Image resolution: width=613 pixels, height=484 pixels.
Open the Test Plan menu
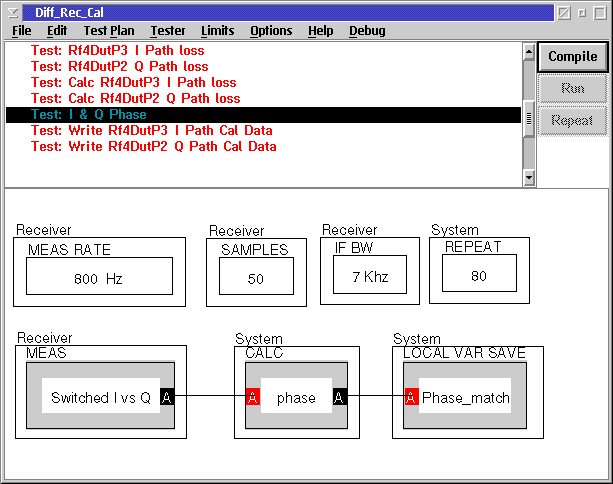click(x=109, y=30)
